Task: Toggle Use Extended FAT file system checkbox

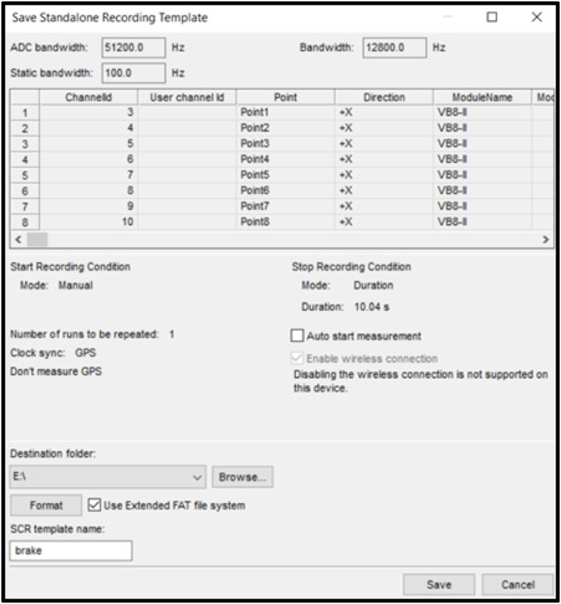Action: (x=94, y=505)
